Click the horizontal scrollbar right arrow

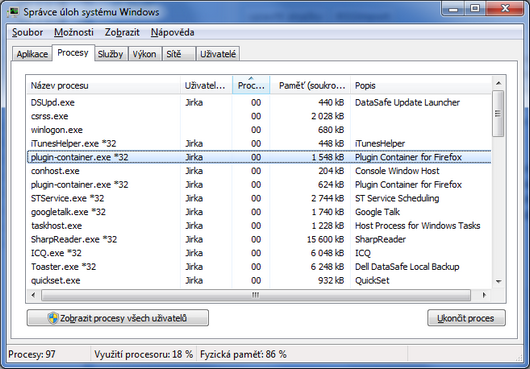click(484, 295)
